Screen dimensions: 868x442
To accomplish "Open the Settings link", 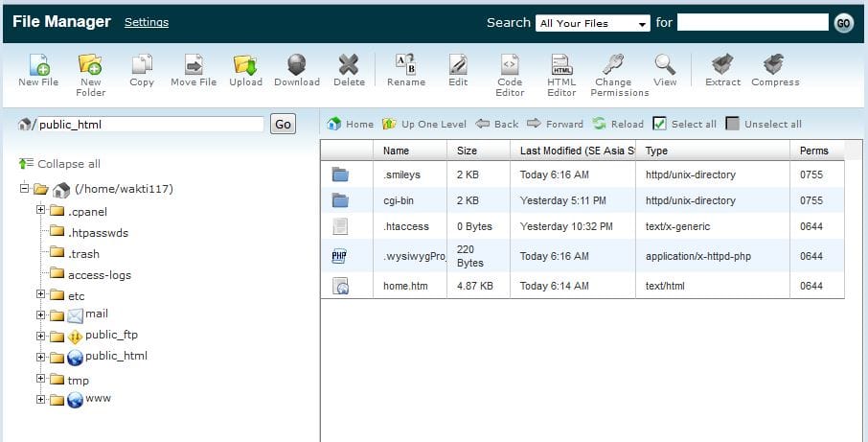I will [147, 22].
